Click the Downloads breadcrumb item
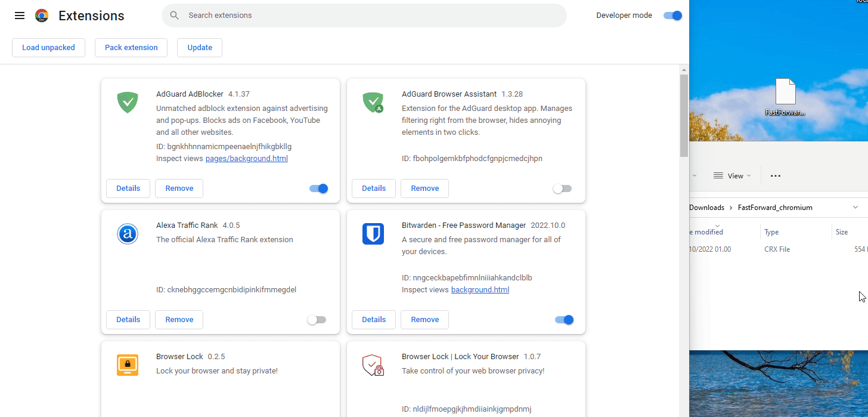 [706, 207]
